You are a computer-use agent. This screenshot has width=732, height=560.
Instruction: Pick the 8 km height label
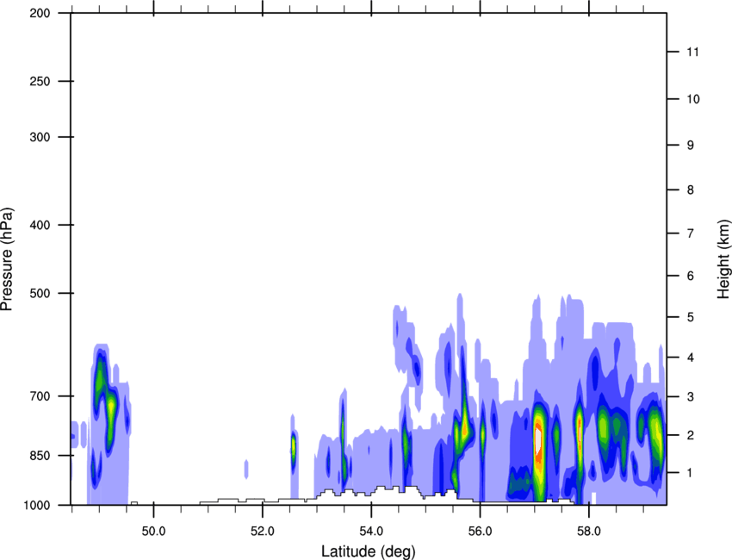(x=691, y=190)
